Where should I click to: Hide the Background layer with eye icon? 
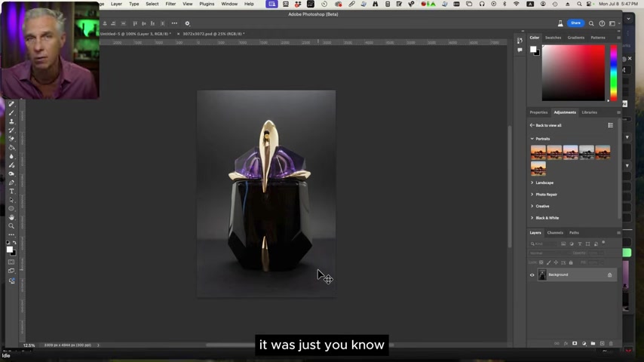pos(532,275)
